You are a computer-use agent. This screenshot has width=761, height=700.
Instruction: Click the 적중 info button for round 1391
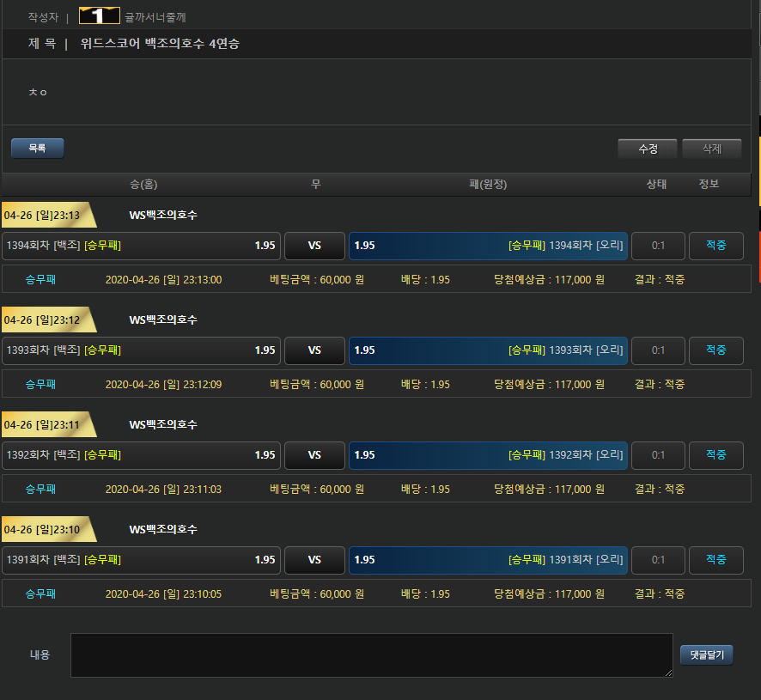click(x=715, y=560)
